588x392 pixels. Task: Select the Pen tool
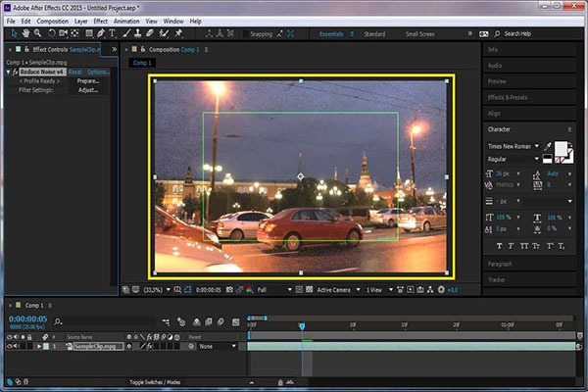[101, 33]
